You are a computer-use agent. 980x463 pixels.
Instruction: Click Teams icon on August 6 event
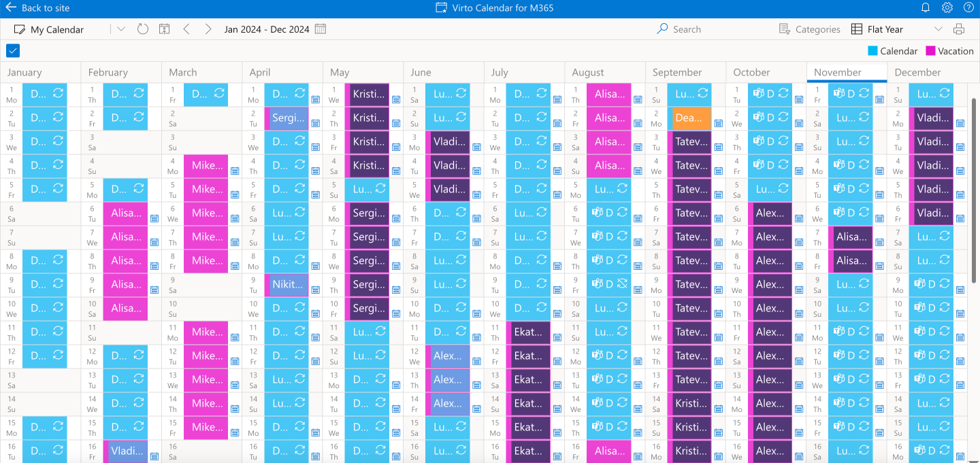pyautogui.click(x=597, y=213)
